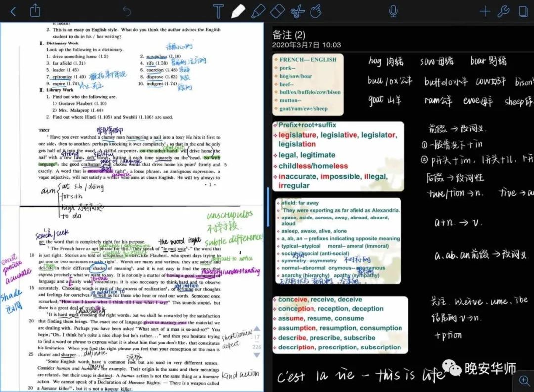The image size is (534, 392).
Task: Select the Eraser tool
Action: point(277,11)
